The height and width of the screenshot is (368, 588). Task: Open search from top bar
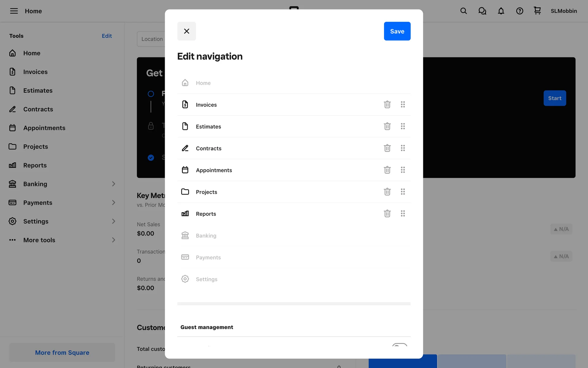point(463,11)
